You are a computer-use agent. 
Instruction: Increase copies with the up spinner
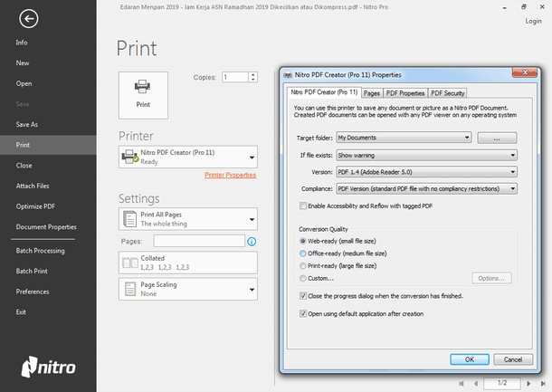point(252,74)
